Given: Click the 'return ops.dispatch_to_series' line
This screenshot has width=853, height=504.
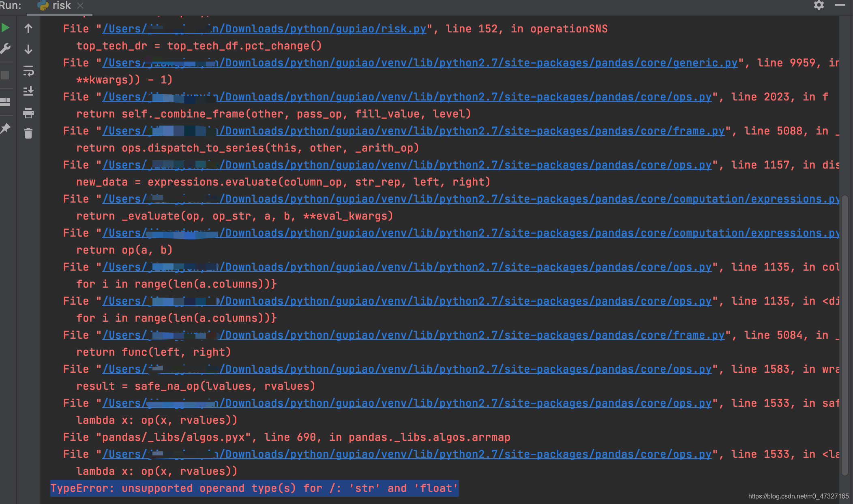Looking at the screenshot, I should 248,148.
